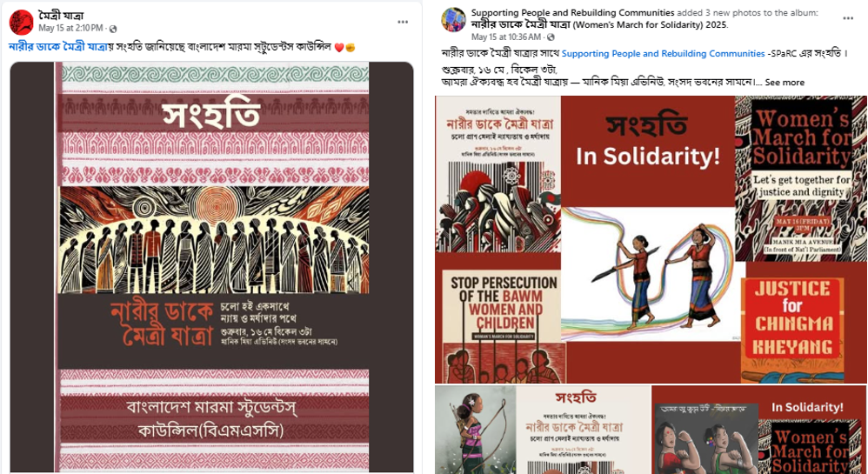
Task: Click the May 15 at 10:36 AM timestamp
Action: (x=506, y=37)
